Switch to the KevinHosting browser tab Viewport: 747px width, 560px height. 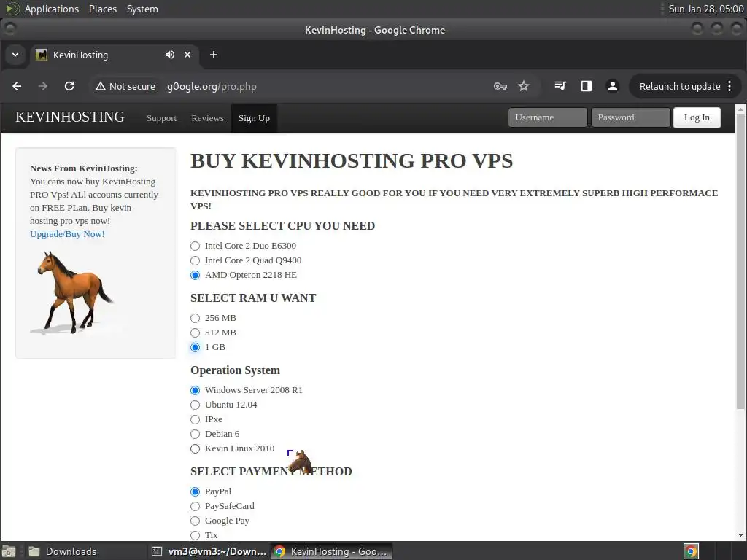pos(115,55)
